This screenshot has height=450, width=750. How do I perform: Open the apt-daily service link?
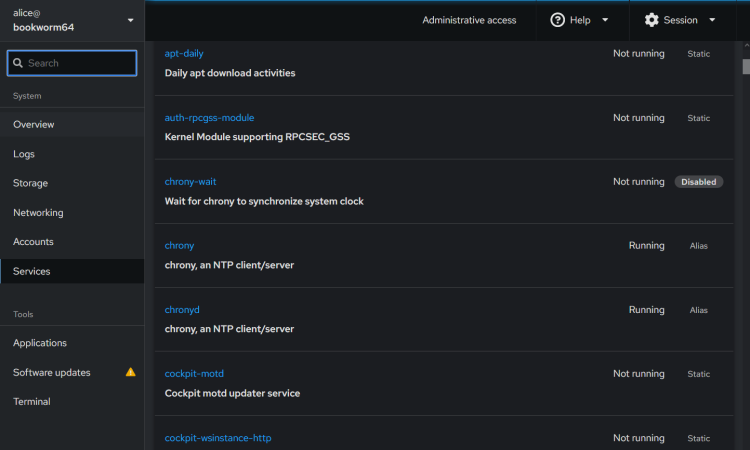[184, 54]
